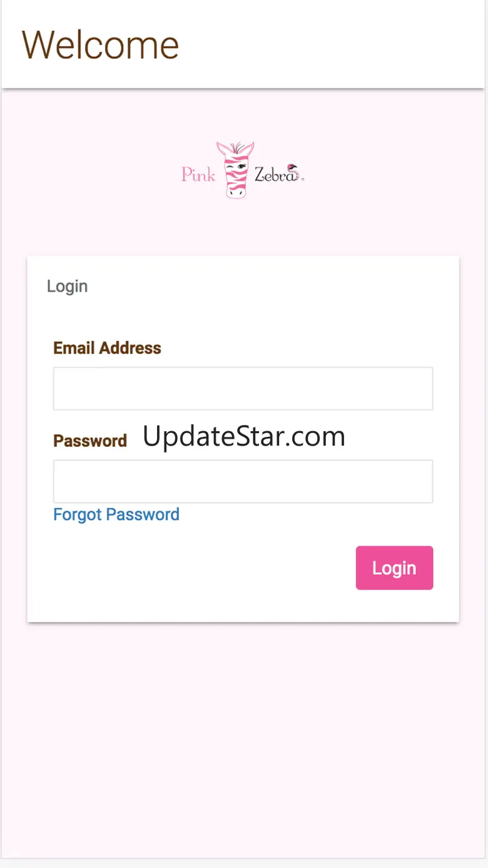
Task: Click the pink zebra head logo
Action: pyautogui.click(x=235, y=170)
